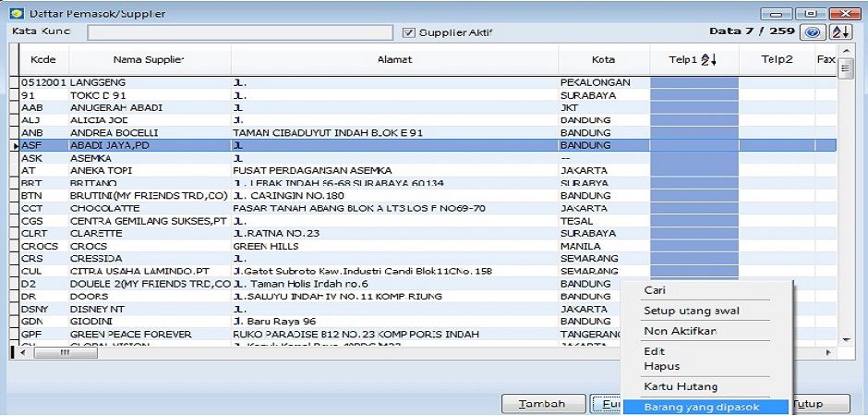The height and width of the screenshot is (416, 868).
Task: Select the ALICIA JOE row
Action: tap(428, 120)
